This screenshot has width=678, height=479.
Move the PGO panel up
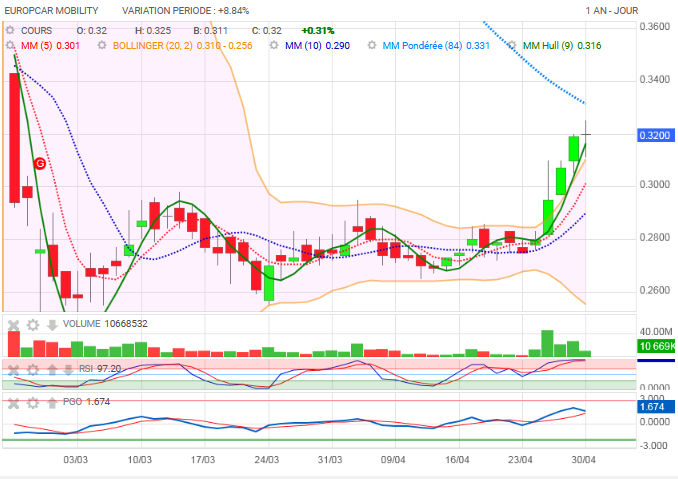click(x=51, y=402)
